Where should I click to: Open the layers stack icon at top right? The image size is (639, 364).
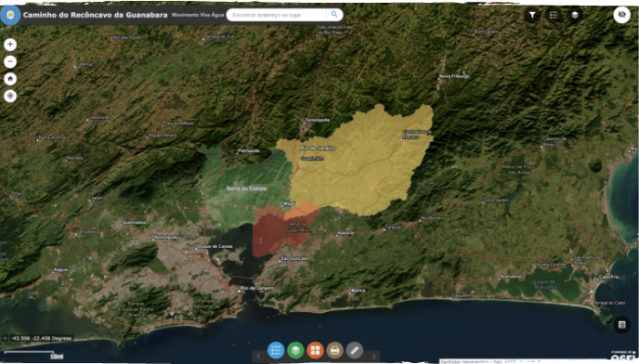[x=575, y=15]
